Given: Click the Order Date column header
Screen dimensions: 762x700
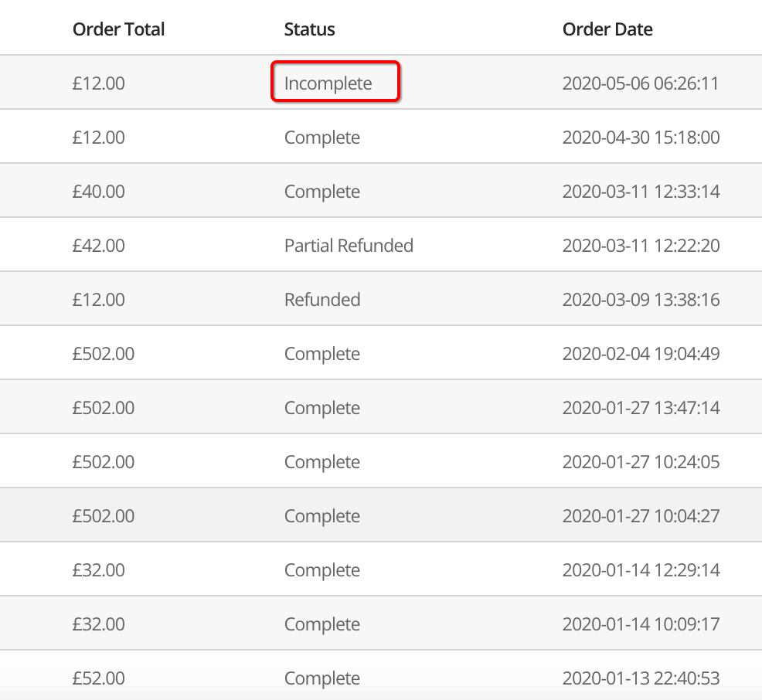Looking at the screenshot, I should 607,29.
